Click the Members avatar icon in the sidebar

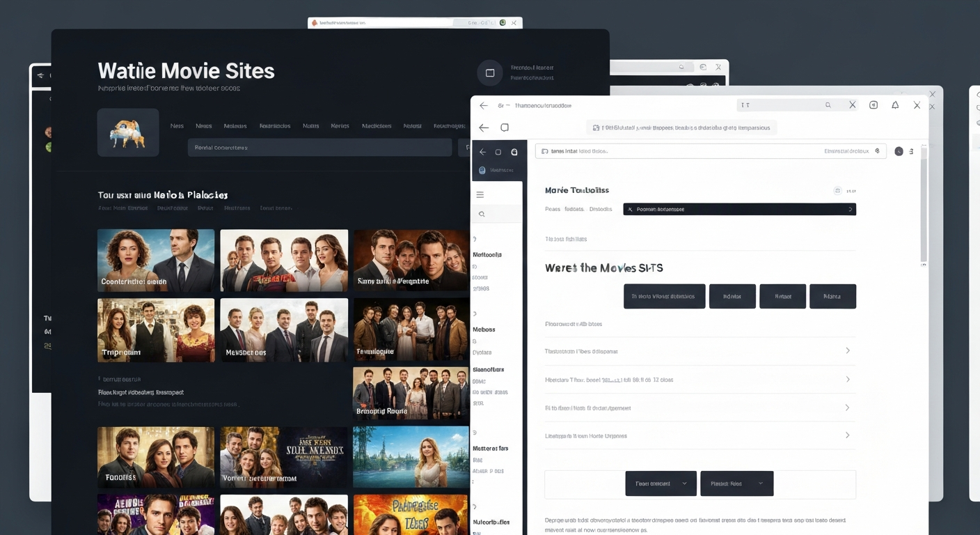point(481,169)
